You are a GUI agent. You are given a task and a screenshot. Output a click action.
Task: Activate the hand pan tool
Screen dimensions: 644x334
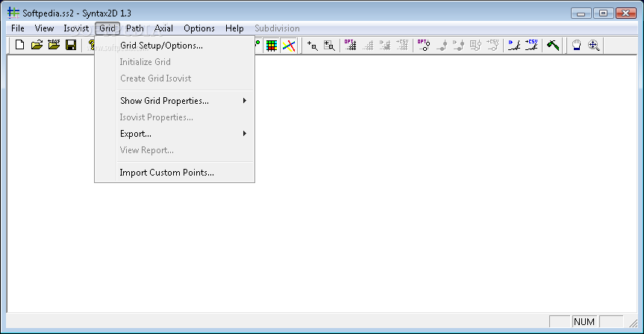tap(577, 46)
